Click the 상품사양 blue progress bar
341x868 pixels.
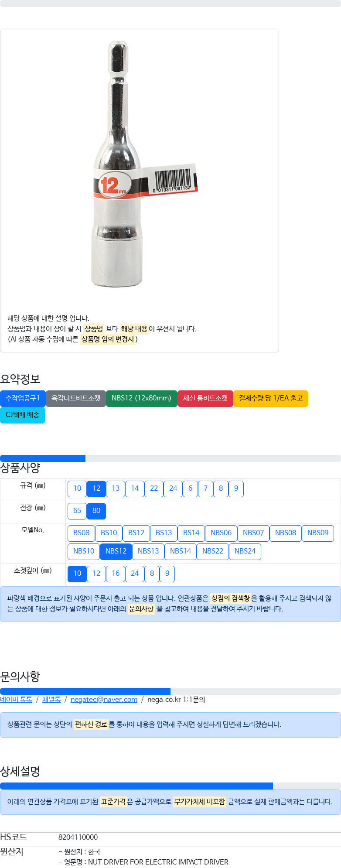pyautogui.click(x=43, y=458)
